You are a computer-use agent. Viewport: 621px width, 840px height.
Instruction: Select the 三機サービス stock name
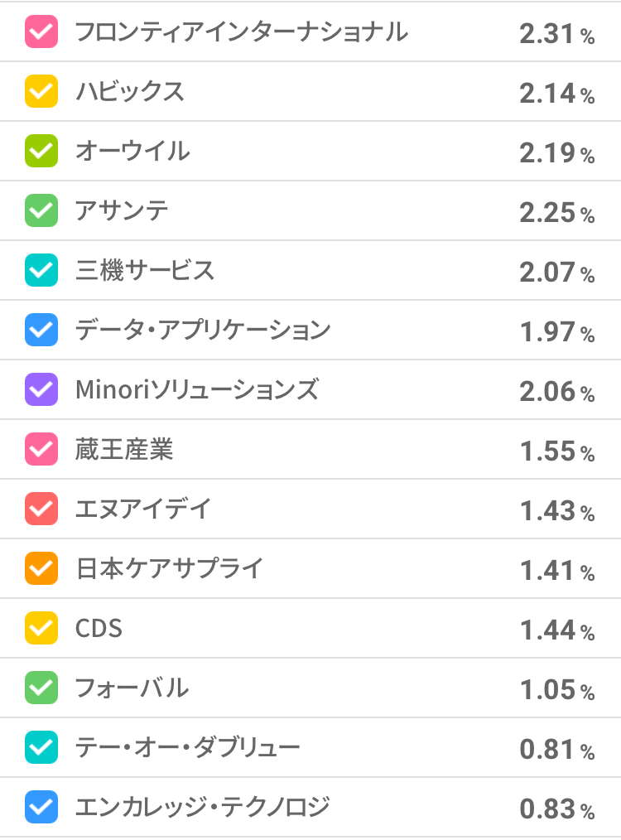tap(145, 271)
